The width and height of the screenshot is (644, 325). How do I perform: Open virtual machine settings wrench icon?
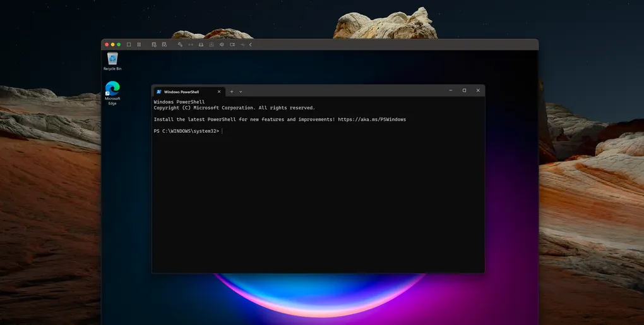point(180,44)
